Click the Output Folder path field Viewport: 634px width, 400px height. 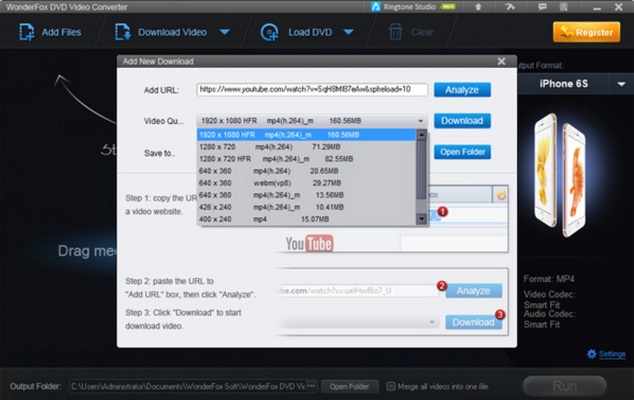pyautogui.click(x=188, y=386)
